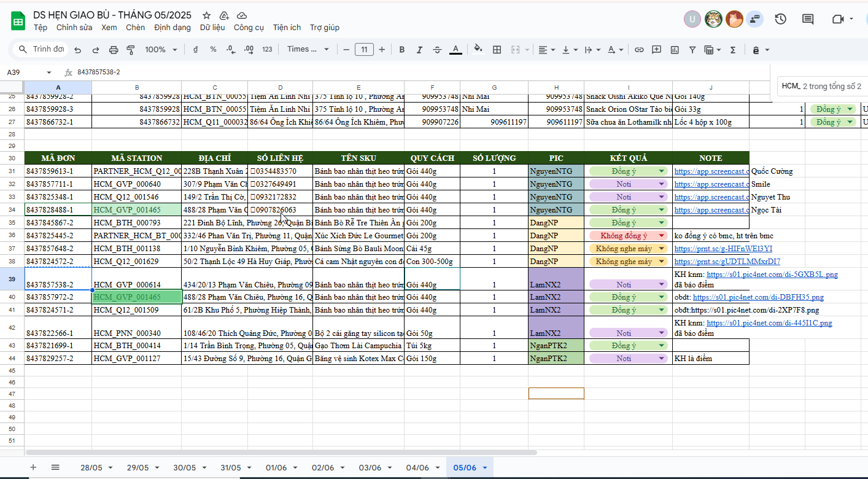Open text wrapping dropdown
868x479 pixels.
(593, 49)
